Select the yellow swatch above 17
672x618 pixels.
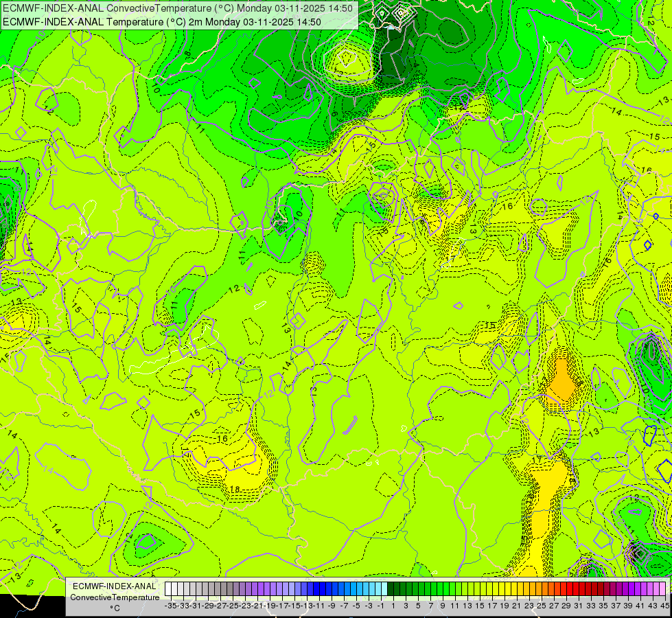tap(489, 588)
